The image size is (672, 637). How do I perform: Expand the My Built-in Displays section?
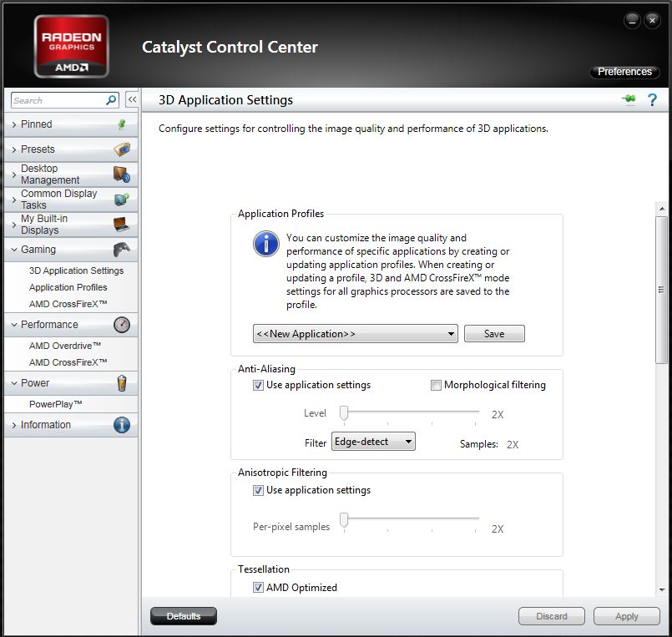point(14,225)
